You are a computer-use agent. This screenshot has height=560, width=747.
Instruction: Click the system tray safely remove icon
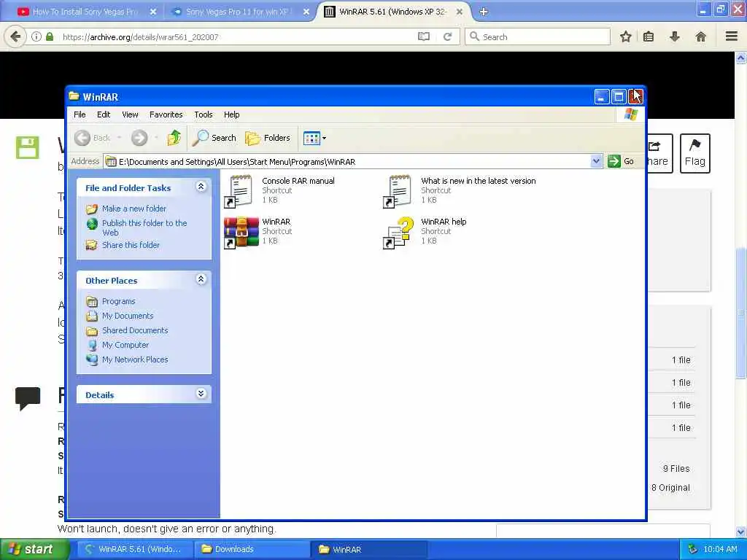(692, 550)
